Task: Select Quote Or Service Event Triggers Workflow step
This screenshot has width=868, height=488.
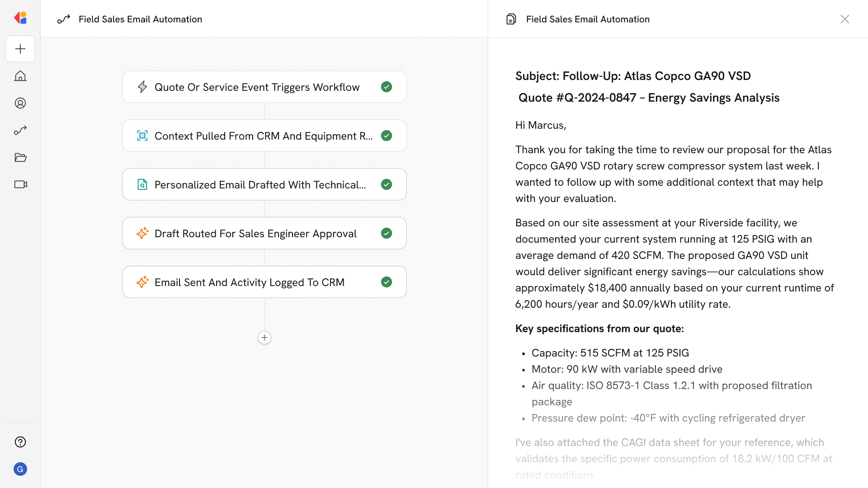Action: click(257, 87)
